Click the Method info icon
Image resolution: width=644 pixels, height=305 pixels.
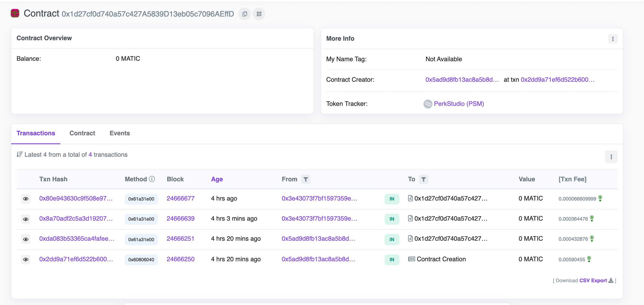pos(152,179)
